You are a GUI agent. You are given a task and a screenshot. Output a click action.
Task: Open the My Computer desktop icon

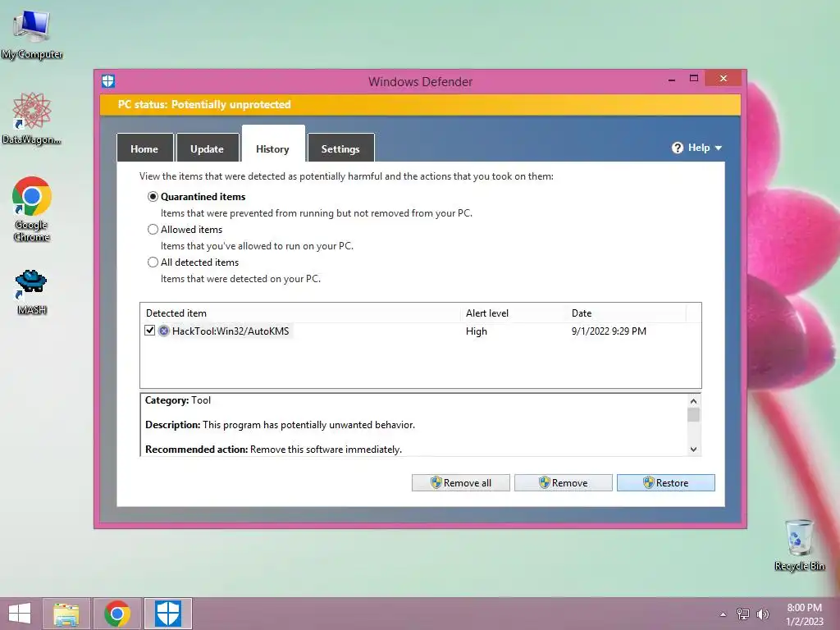pos(32,34)
